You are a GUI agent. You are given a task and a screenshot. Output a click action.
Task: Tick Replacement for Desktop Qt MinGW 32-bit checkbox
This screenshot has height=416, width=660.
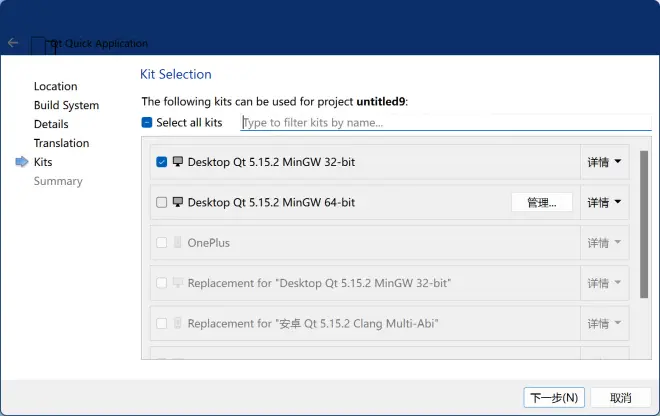(162, 283)
